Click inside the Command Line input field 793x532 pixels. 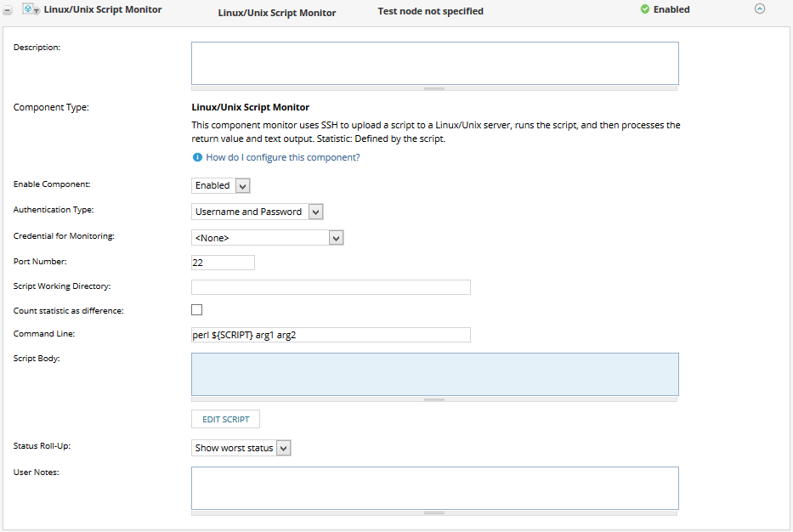point(330,334)
